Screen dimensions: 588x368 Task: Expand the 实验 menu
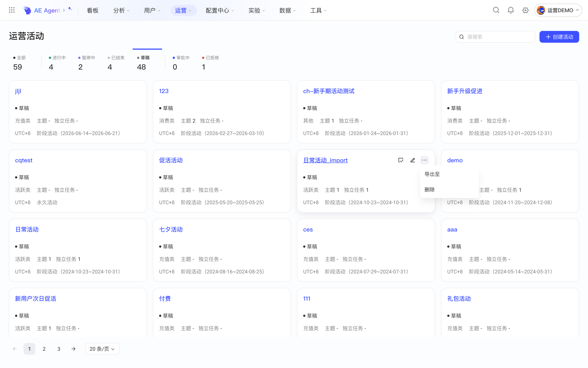click(x=257, y=10)
